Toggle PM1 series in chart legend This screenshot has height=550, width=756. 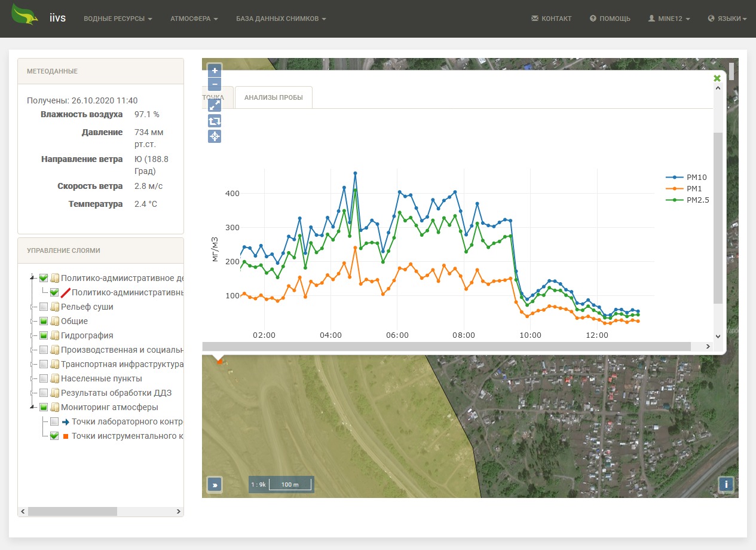click(684, 188)
